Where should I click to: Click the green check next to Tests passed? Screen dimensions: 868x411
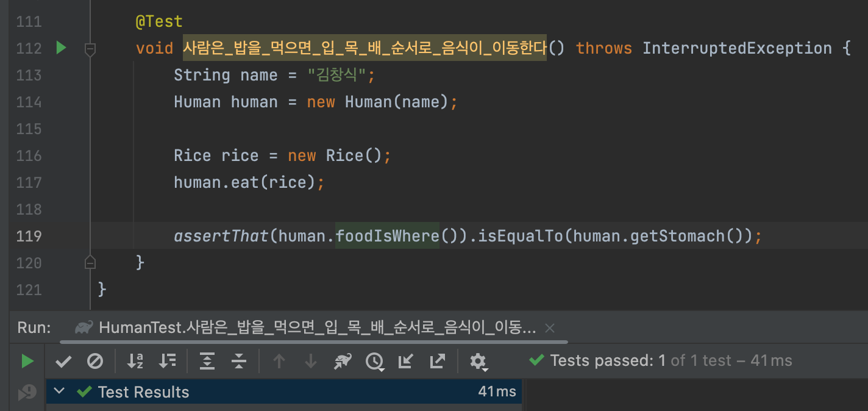click(536, 360)
